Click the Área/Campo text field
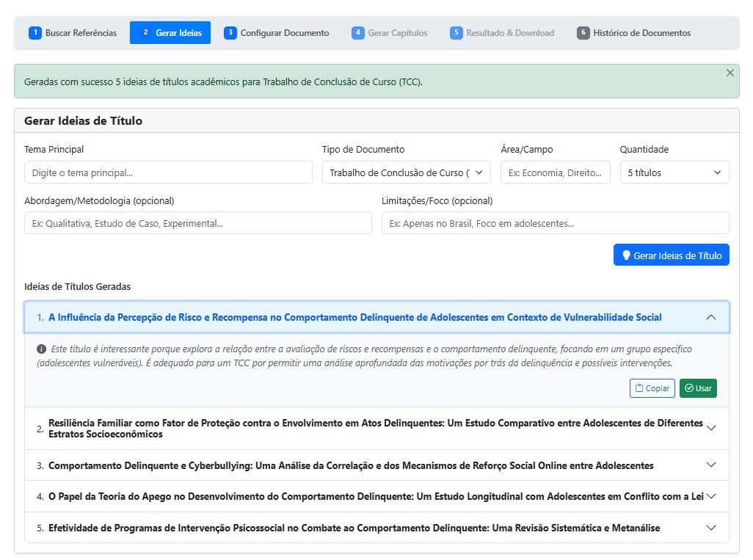Viewport: 753px width, 560px height. coord(555,172)
